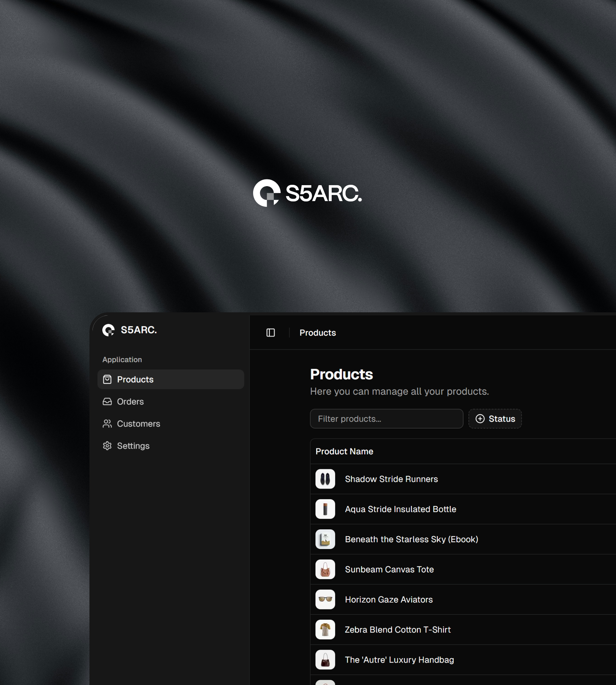
Task: Click the Customers people icon
Action: point(107,424)
